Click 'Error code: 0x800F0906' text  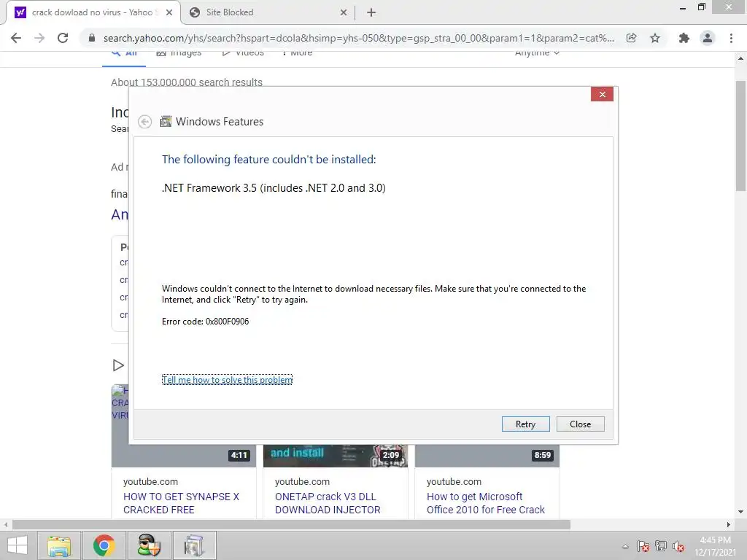click(x=205, y=322)
